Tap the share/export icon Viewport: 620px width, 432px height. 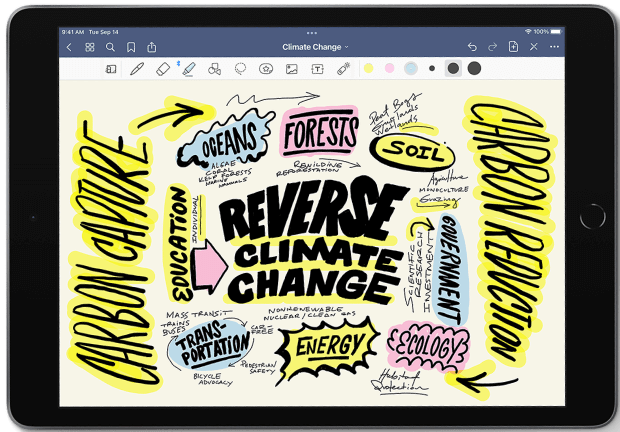tap(152, 47)
